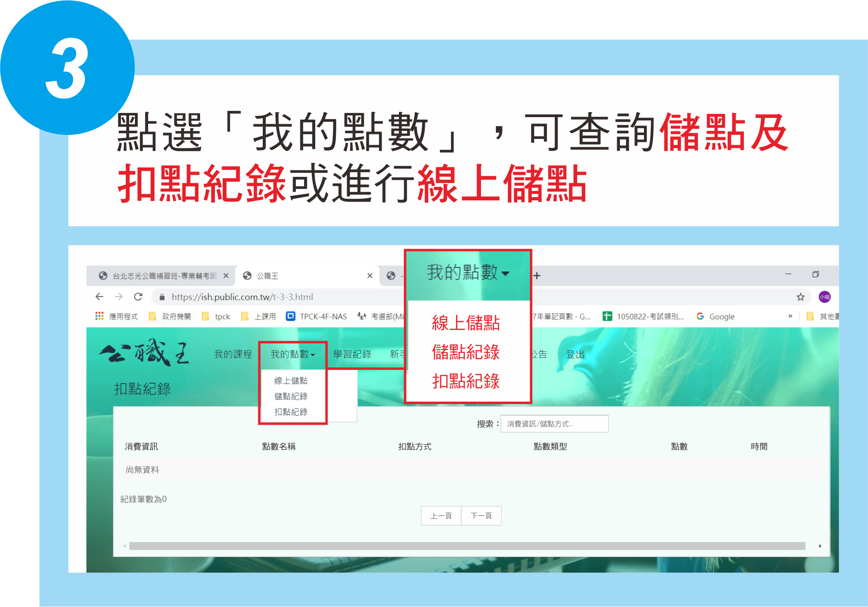Image resolution: width=868 pixels, height=607 pixels.
Task: Click the 點數類型 column header
Action: [550, 447]
